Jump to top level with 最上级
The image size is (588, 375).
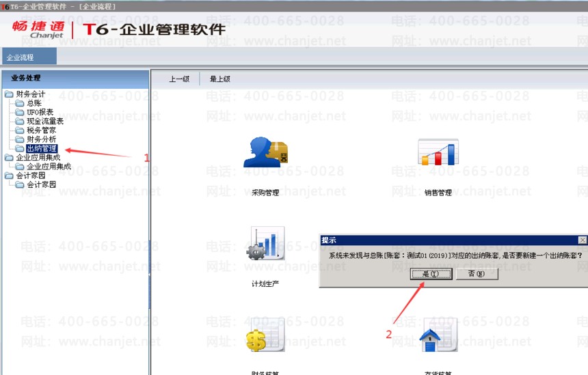pos(220,79)
